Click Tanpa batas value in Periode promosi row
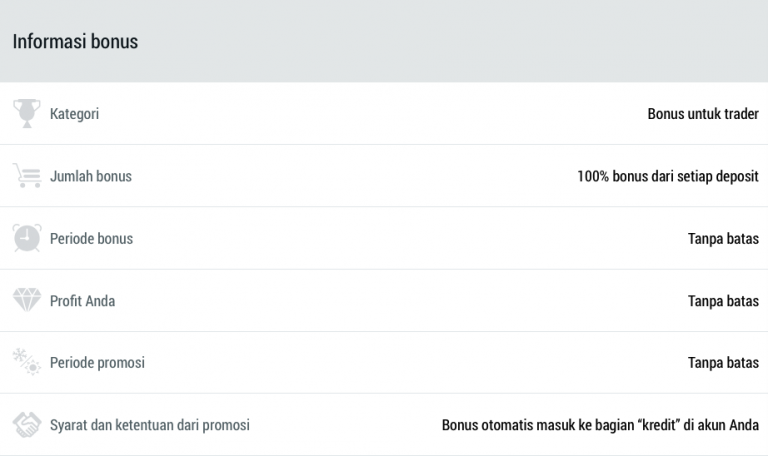768x456 pixels. coord(723,362)
